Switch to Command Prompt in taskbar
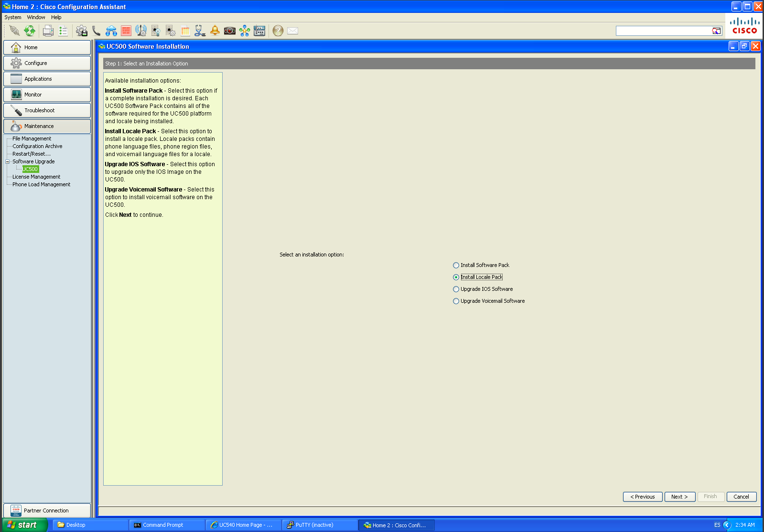 pyautogui.click(x=167, y=525)
